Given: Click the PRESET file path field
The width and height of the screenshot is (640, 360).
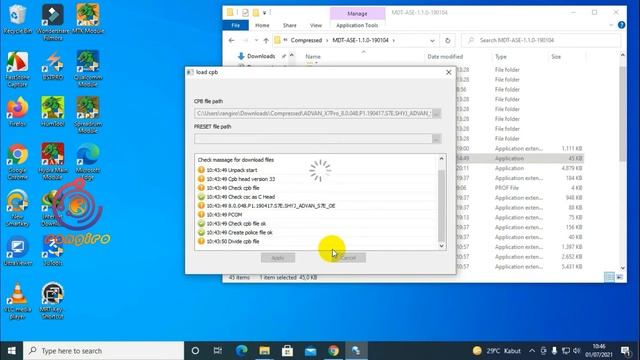Looking at the screenshot, I should [313, 139].
